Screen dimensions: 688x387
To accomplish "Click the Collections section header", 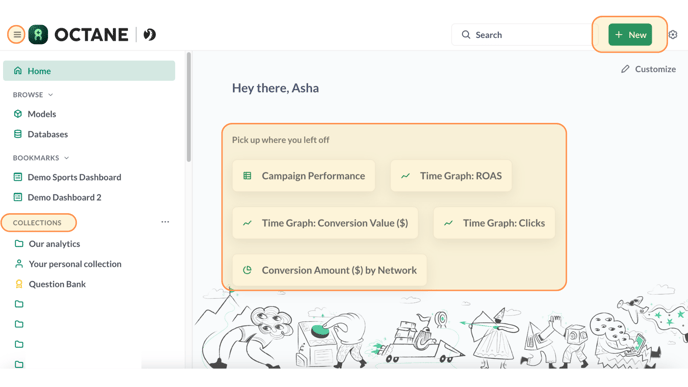I will (x=37, y=222).
